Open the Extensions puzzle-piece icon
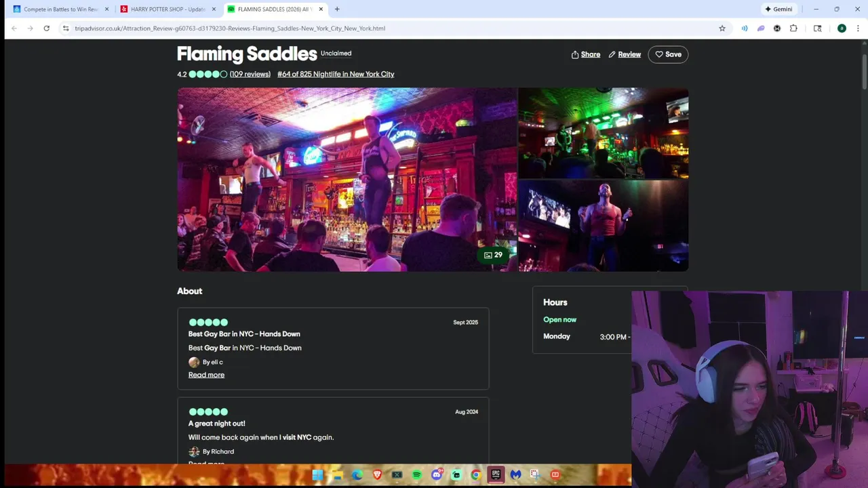Screen dimensions: 868x488 pos(793,28)
